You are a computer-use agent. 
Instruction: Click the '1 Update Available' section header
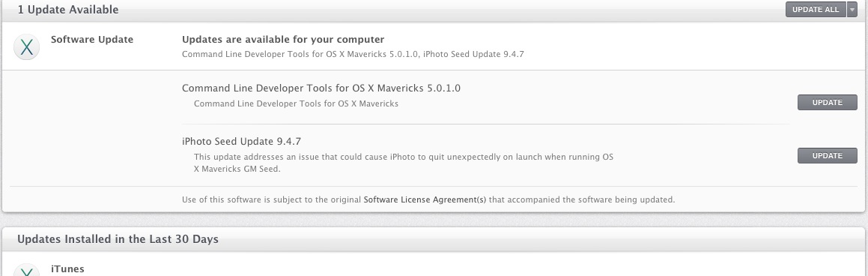coord(68,10)
